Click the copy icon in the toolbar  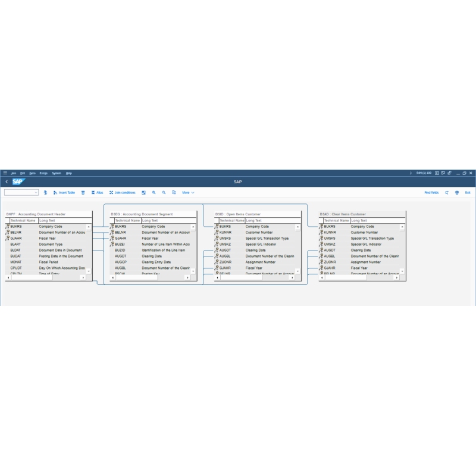point(173,192)
